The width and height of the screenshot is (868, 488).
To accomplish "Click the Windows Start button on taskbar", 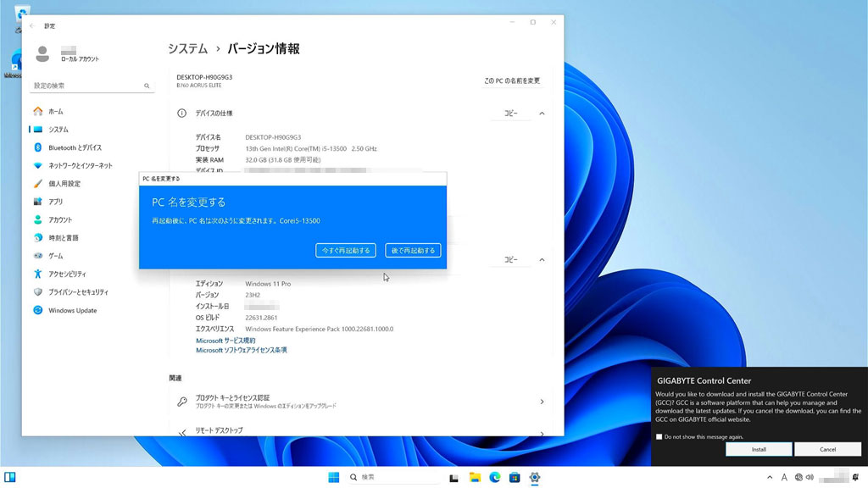I will pos(334,477).
